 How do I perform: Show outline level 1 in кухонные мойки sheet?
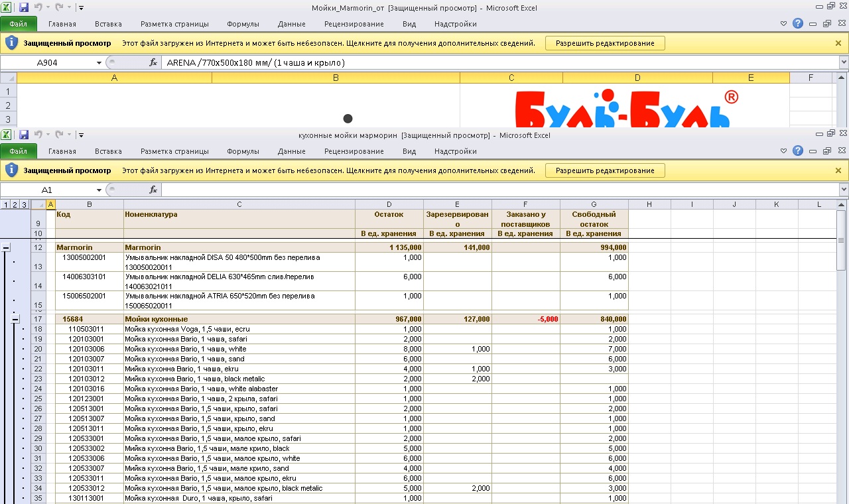pyautogui.click(x=6, y=204)
